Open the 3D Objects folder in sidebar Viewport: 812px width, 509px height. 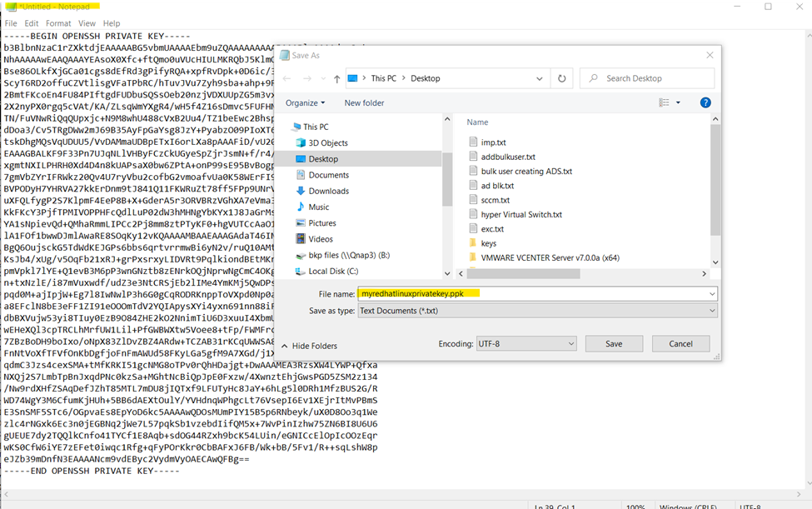click(327, 142)
